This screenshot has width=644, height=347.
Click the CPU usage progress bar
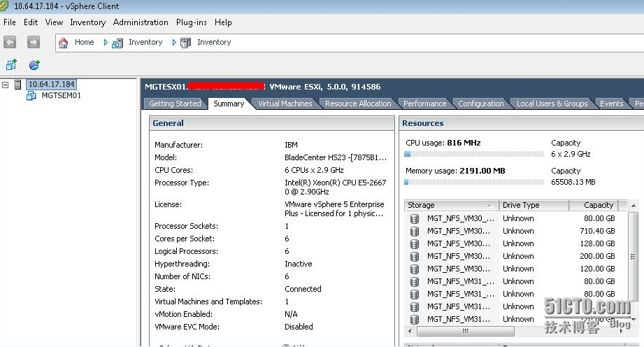click(x=474, y=154)
